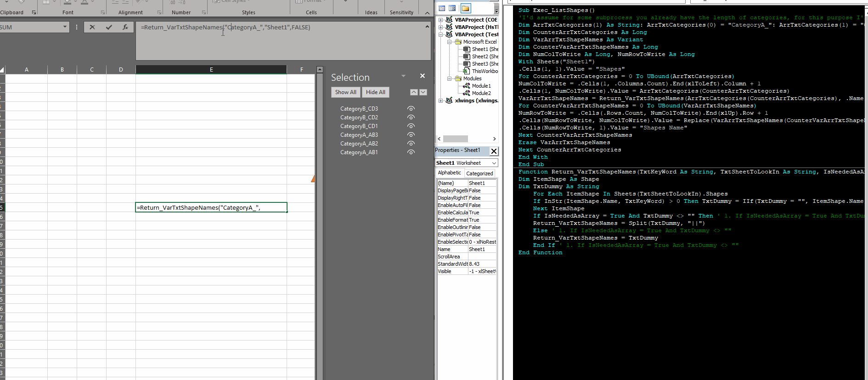Collapse the Excel ribbon
This screenshot has width=868, height=380.
pos(427,12)
